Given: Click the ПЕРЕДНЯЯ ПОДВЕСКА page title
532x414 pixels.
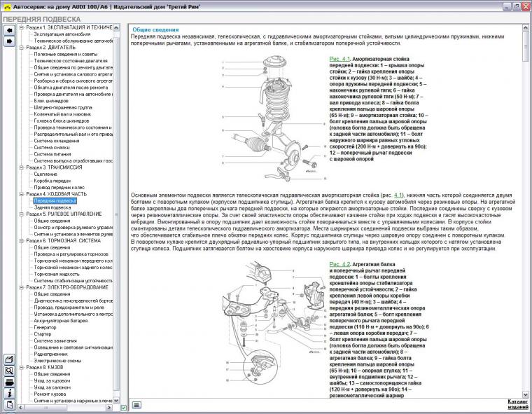Looking at the screenshot, I should (x=42, y=19).
